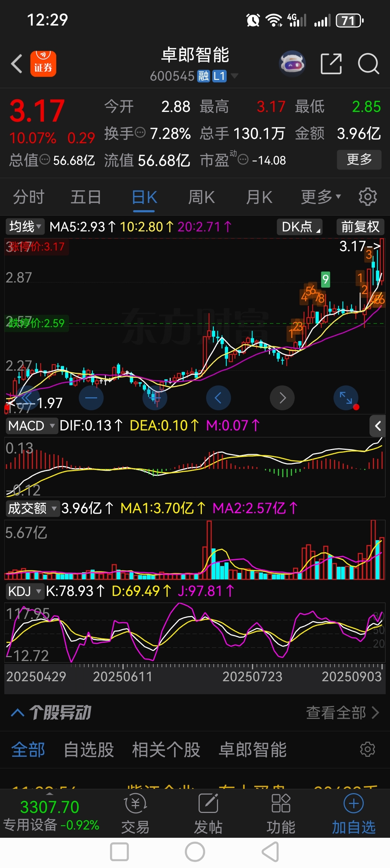Open the MACD indicator dropdown

[x=32, y=426]
